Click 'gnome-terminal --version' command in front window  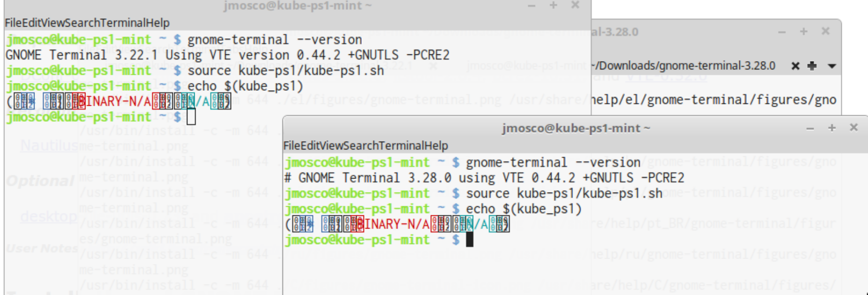tap(553, 162)
